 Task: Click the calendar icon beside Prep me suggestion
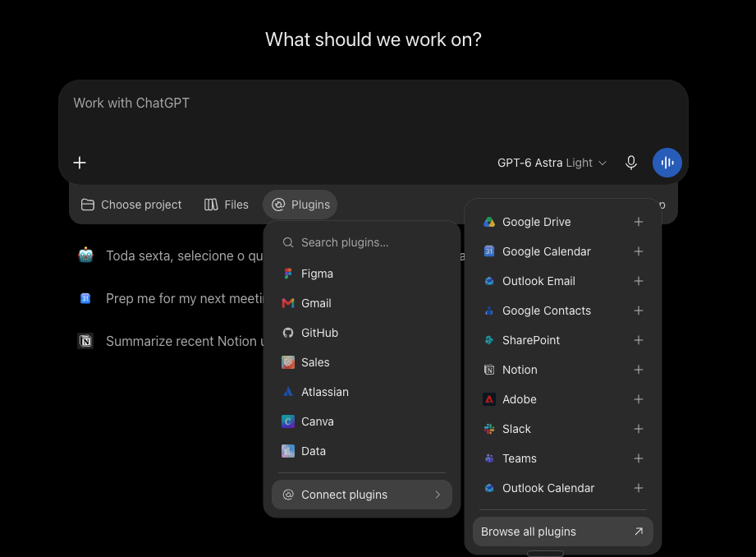(85, 298)
